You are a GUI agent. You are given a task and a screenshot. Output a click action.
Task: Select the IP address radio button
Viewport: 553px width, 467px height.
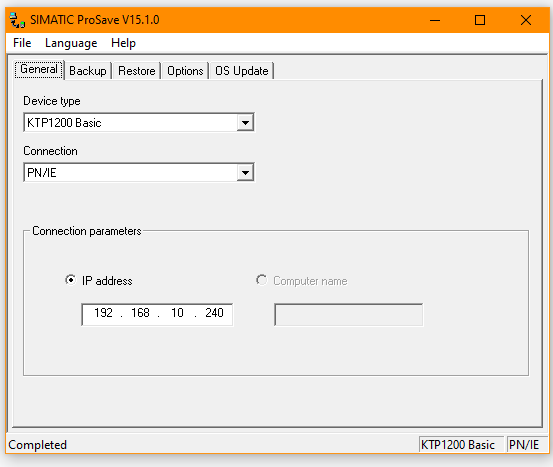(x=71, y=280)
